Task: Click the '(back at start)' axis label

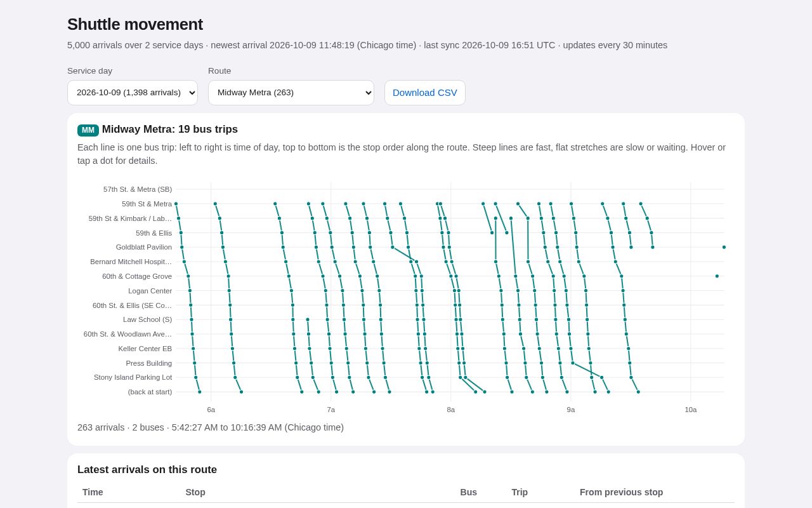Action: click(150, 392)
